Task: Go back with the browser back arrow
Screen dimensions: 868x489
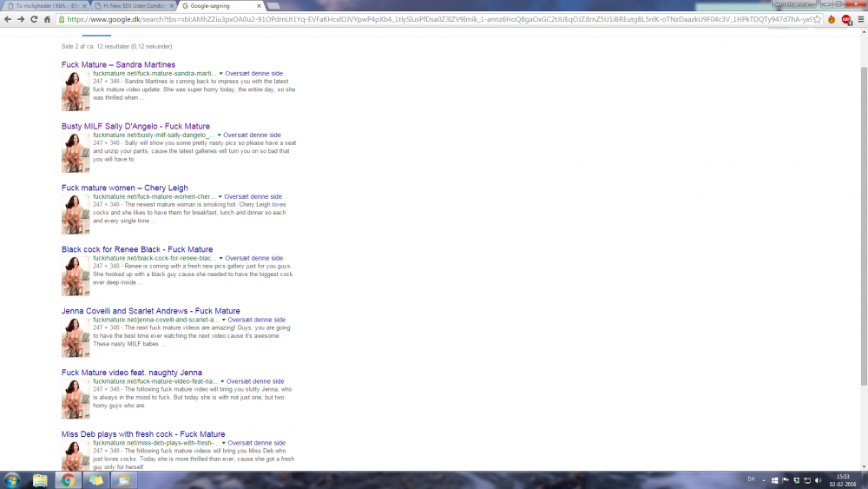Action: point(8,19)
